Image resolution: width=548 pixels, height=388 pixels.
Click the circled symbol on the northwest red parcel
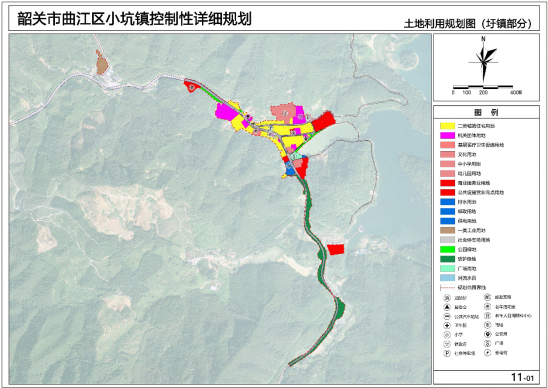[191, 88]
